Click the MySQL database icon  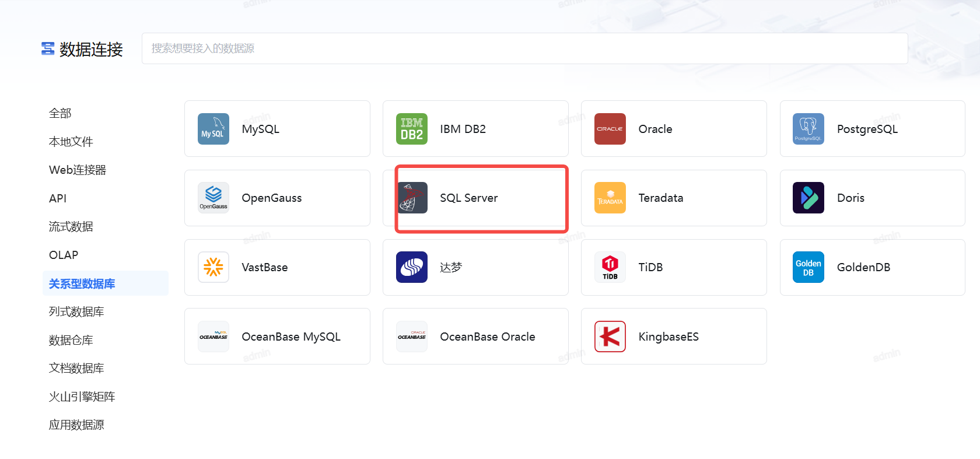point(213,129)
